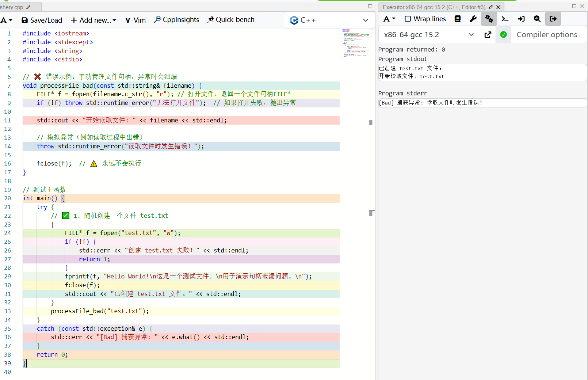Viewport: 588px width, 380px height.
Task: Open the executor font size menu
Action: [389, 19]
